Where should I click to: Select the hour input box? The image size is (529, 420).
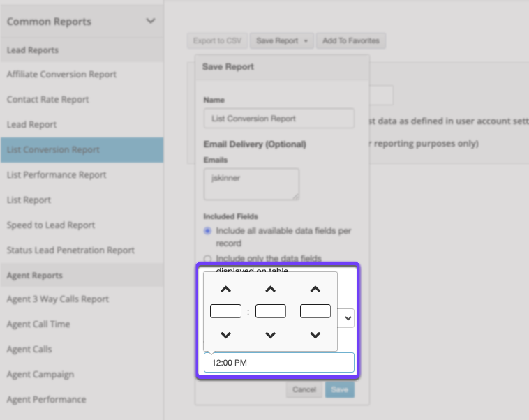[x=225, y=311]
